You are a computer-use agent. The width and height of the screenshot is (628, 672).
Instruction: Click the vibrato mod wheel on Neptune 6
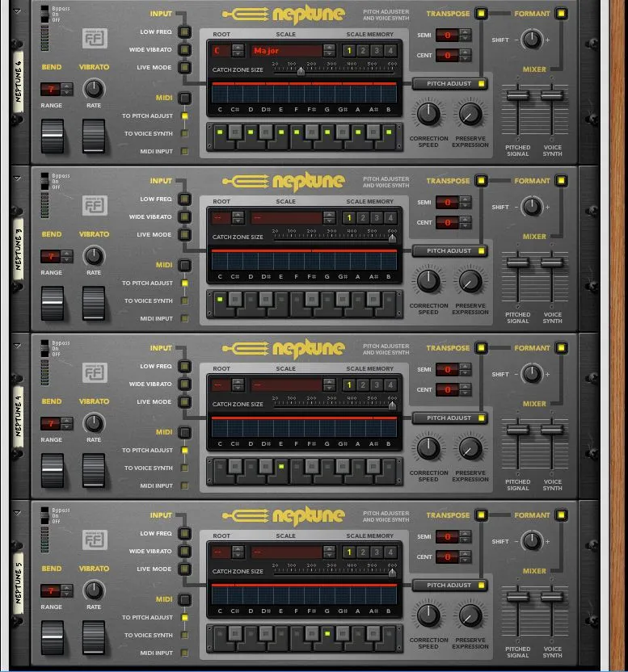point(94,136)
